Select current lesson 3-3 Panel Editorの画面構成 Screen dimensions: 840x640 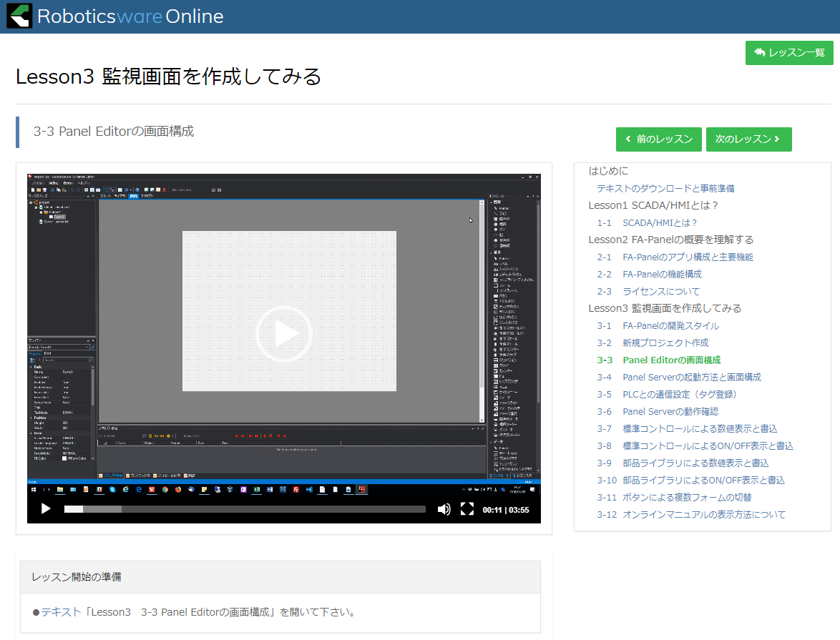(658, 360)
